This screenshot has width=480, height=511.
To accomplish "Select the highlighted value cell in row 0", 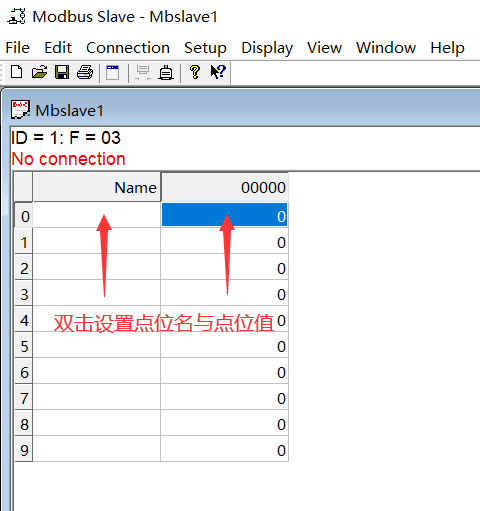I will 224,215.
